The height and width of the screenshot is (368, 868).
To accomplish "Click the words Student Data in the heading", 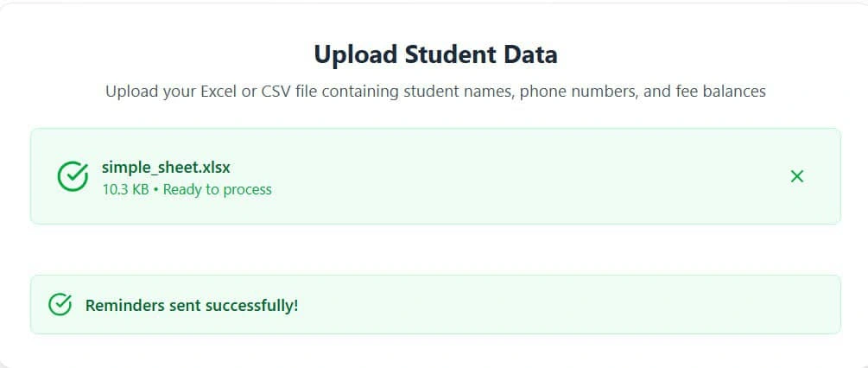I will point(482,55).
